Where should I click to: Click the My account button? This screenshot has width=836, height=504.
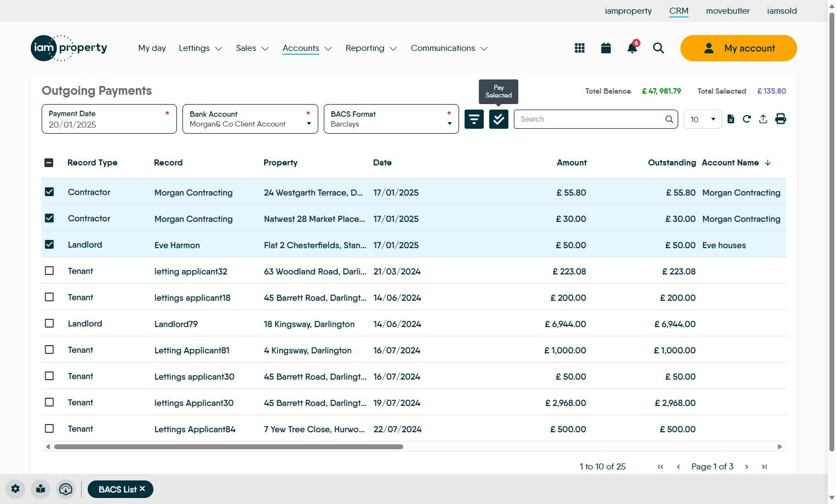(x=738, y=48)
